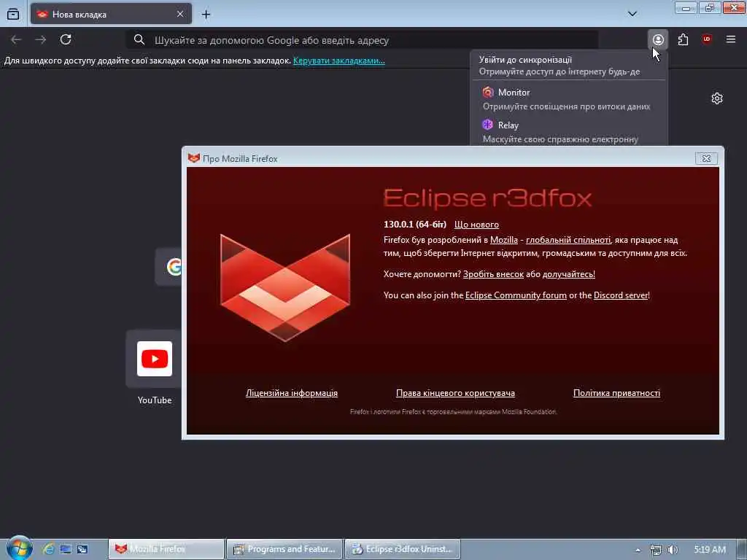
Task: Go back with the back arrow
Action: [16, 40]
